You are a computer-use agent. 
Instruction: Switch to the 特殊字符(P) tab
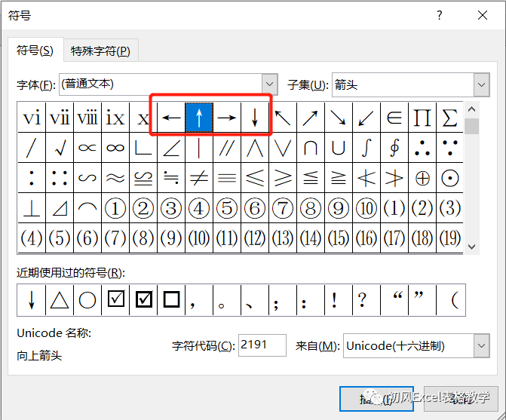[100, 51]
